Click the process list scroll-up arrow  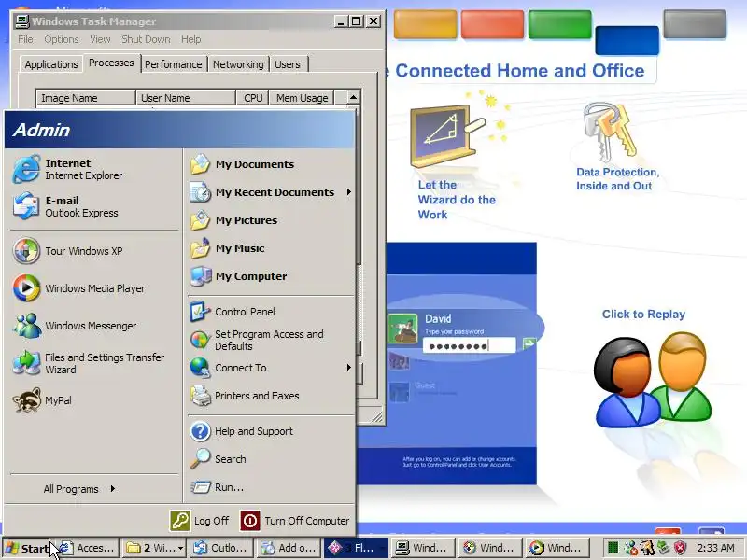(x=353, y=97)
